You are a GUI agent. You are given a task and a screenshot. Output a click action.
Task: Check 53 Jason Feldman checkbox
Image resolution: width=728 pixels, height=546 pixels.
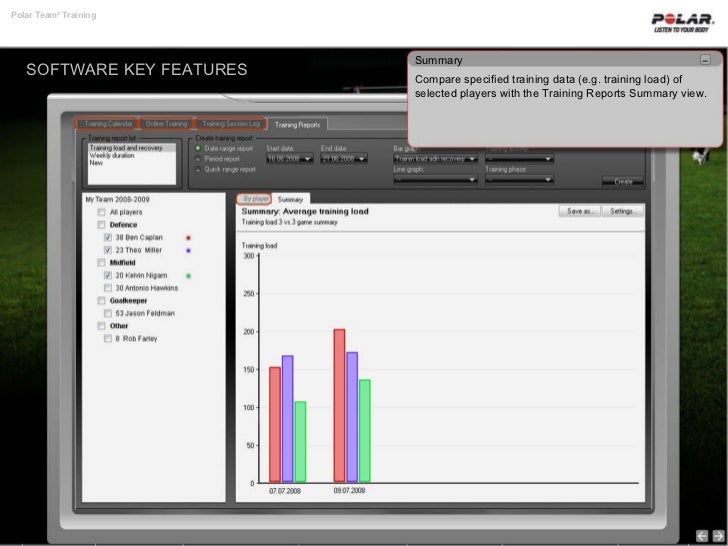[108, 313]
